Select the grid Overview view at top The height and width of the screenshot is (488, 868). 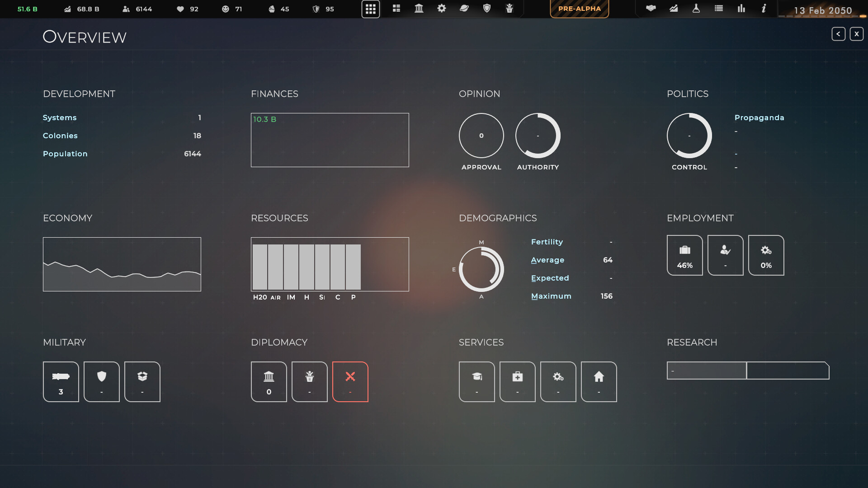[x=371, y=9]
